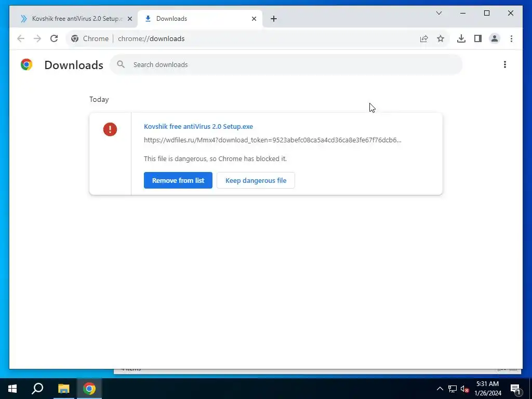Click the back navigation arrow

click(21, 38)
